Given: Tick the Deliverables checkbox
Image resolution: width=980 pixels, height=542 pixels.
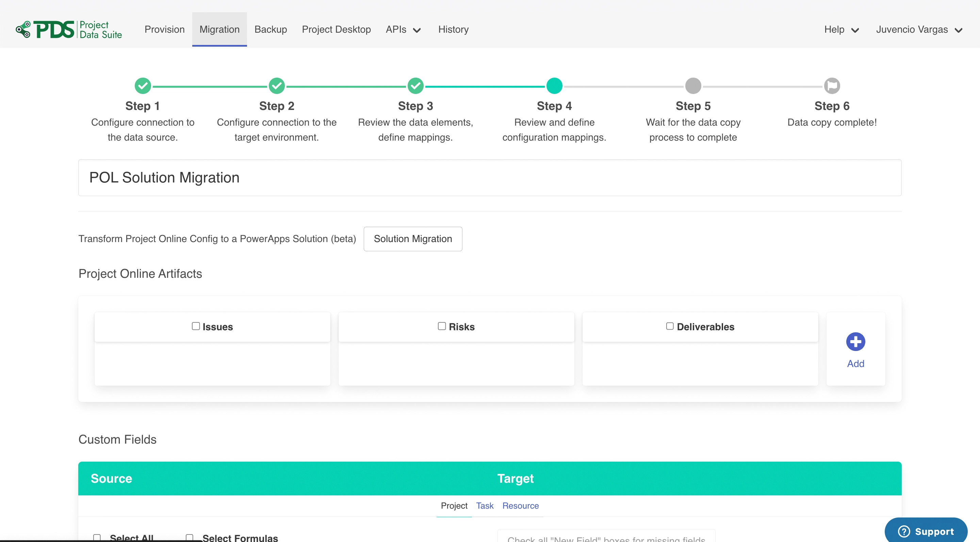Looking at the screenshot, I should [x=670, y=326].
